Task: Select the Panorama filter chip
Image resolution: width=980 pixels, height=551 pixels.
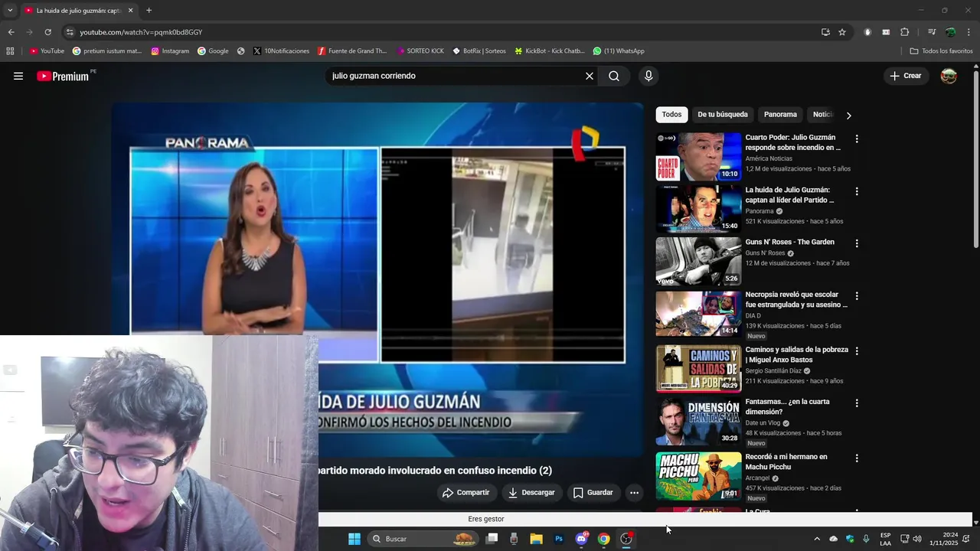Action: pos(780,115)
